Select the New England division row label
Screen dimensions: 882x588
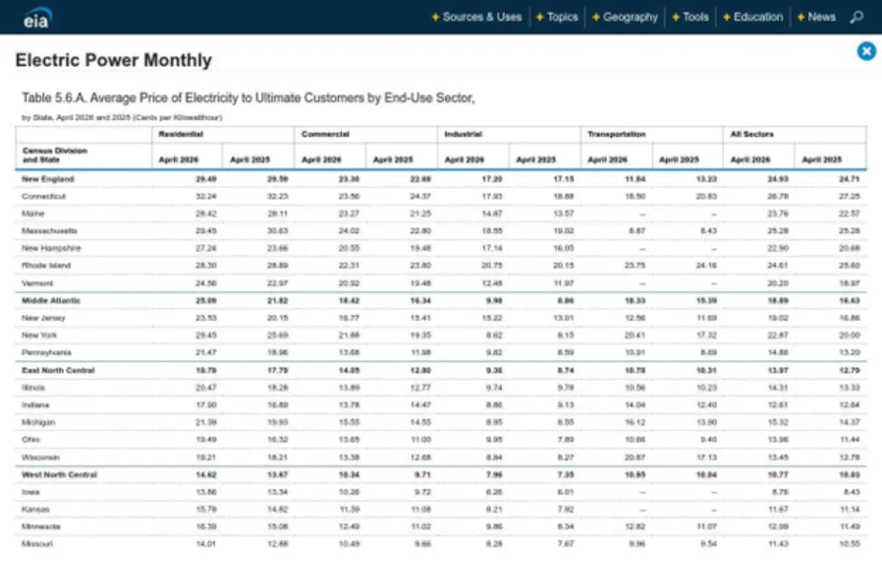point(48,179)
